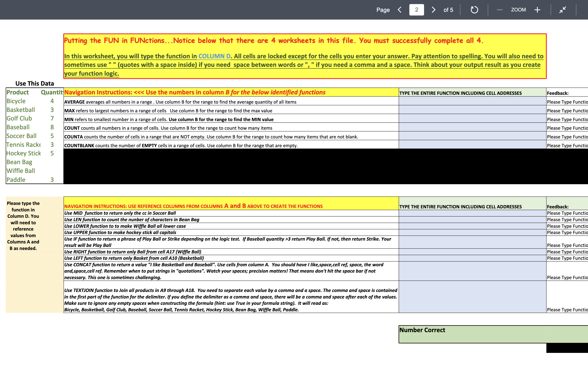Click the Bicycle product cell

point(16,101)
